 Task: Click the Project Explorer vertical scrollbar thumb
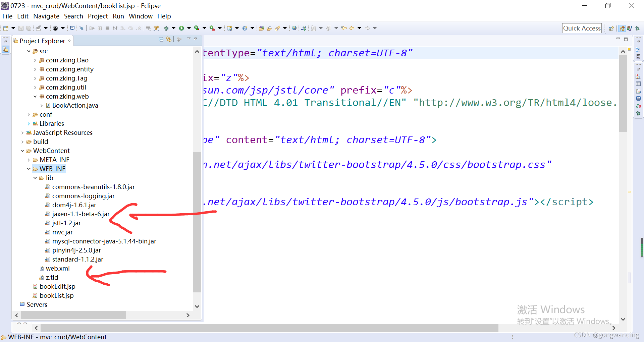pyautogui.click(x=197, y=222)
